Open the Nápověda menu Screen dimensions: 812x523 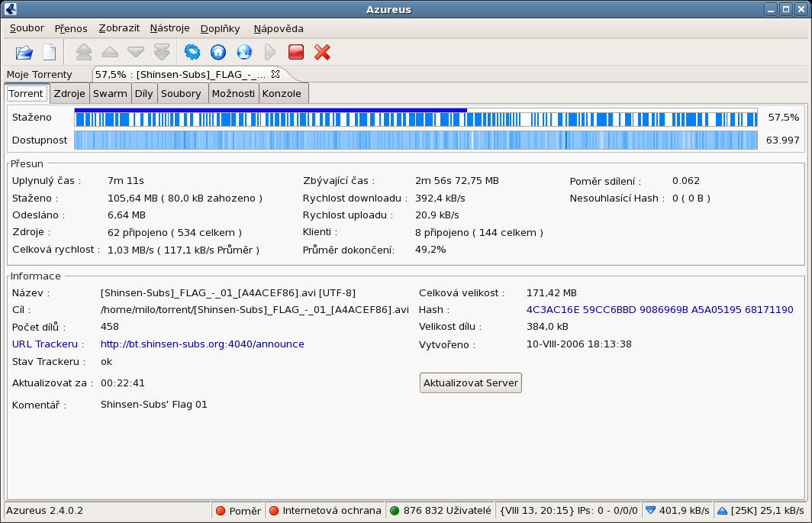point(279,28)
